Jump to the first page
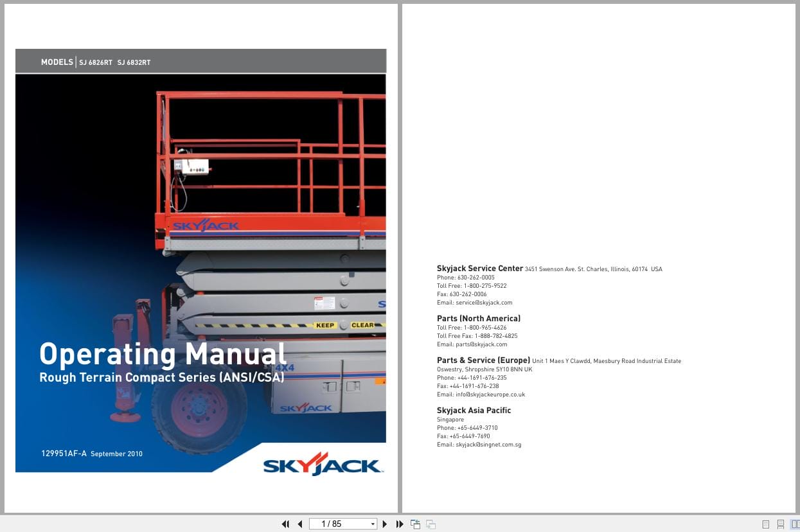Screen dimensions: 800x532 [285, 524]
